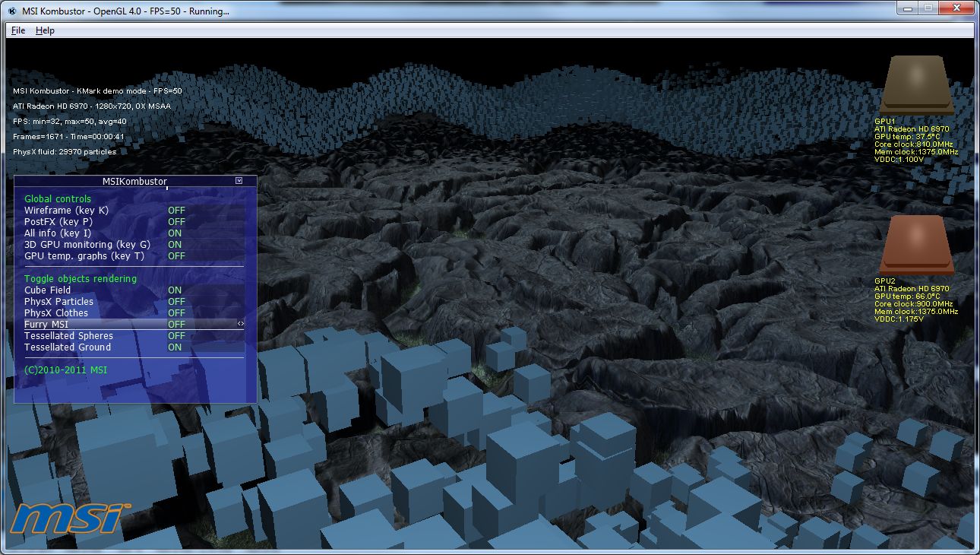Click the KMark demo mode FPS line
The image size is (980, 555).
(x=97, y=91)
